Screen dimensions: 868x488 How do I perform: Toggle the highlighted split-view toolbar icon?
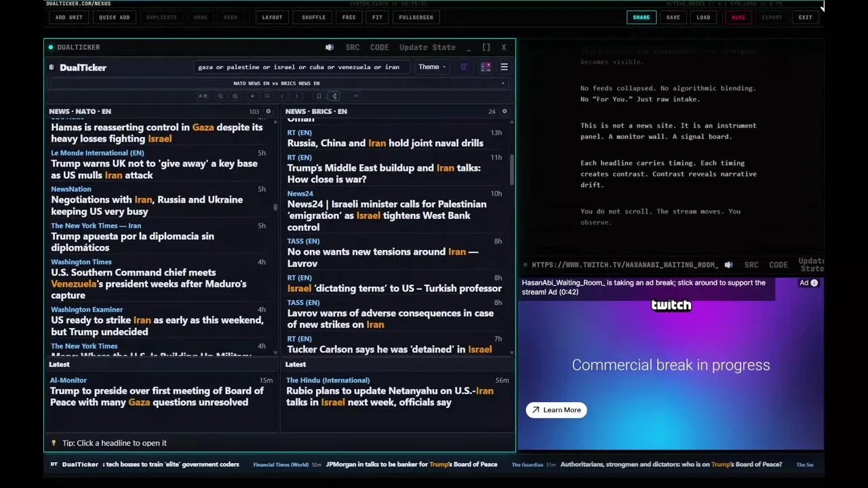click(334, 96)
